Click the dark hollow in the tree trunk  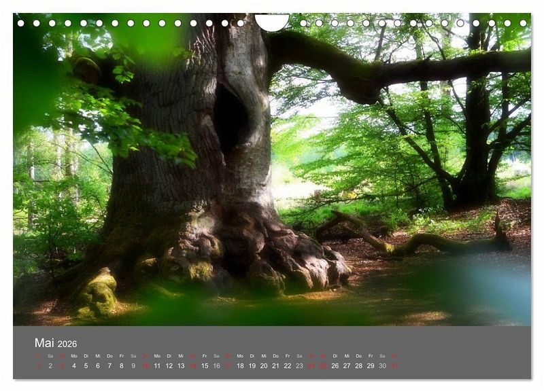click(x=231, y=119)
